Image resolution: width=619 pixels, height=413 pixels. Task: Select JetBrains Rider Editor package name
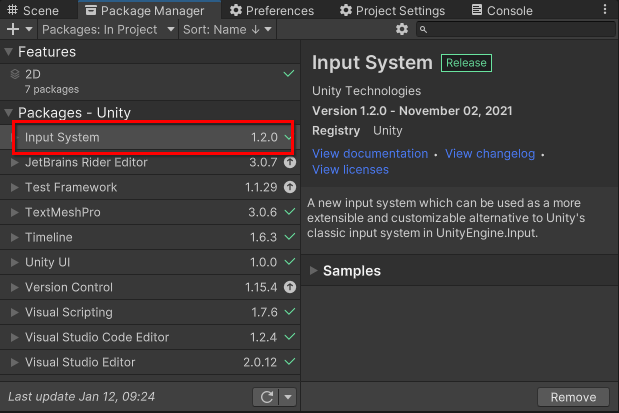[x=86, y=162]
